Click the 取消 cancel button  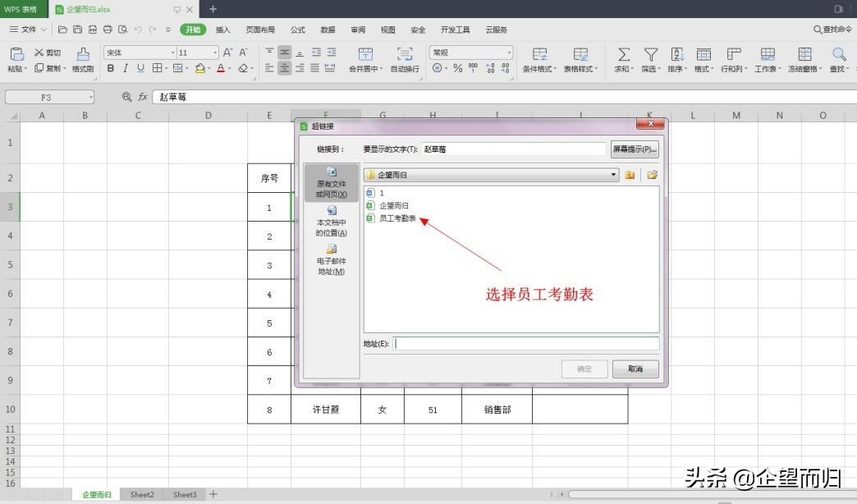[x=635, y=369]
